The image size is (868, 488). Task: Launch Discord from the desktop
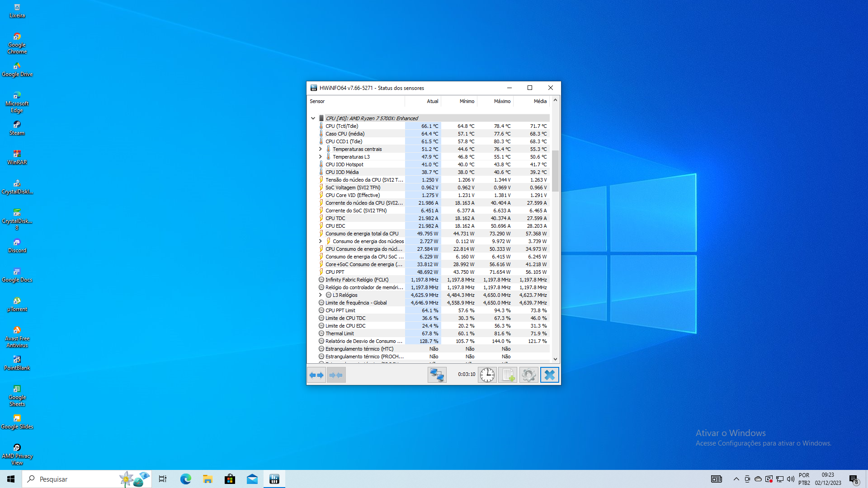(17, 246)
